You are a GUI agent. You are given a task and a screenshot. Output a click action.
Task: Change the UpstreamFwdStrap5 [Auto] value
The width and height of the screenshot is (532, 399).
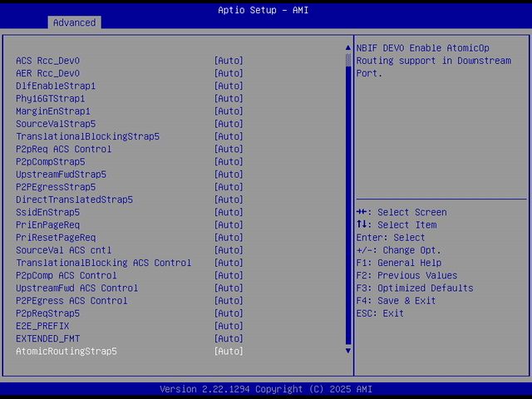tap(229, 175)
